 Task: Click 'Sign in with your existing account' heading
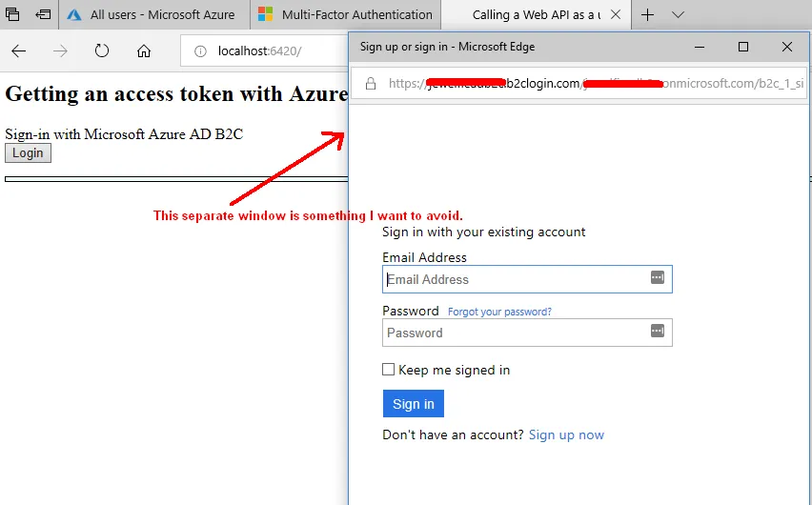pyautogui.click(x=484, y=232)
